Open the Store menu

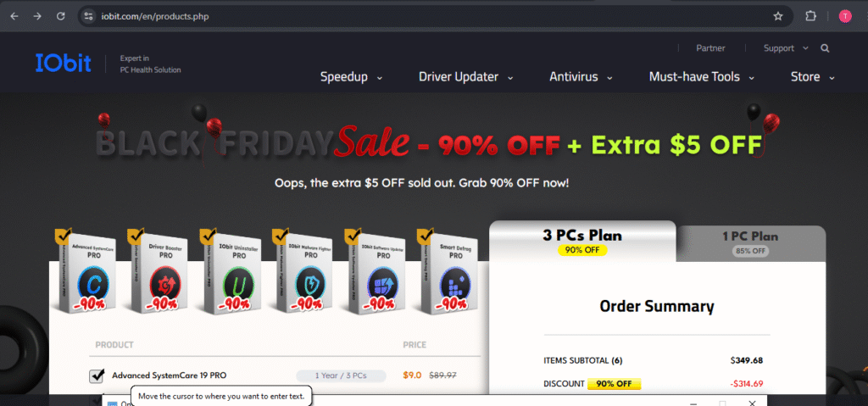[x=812, y=77]
